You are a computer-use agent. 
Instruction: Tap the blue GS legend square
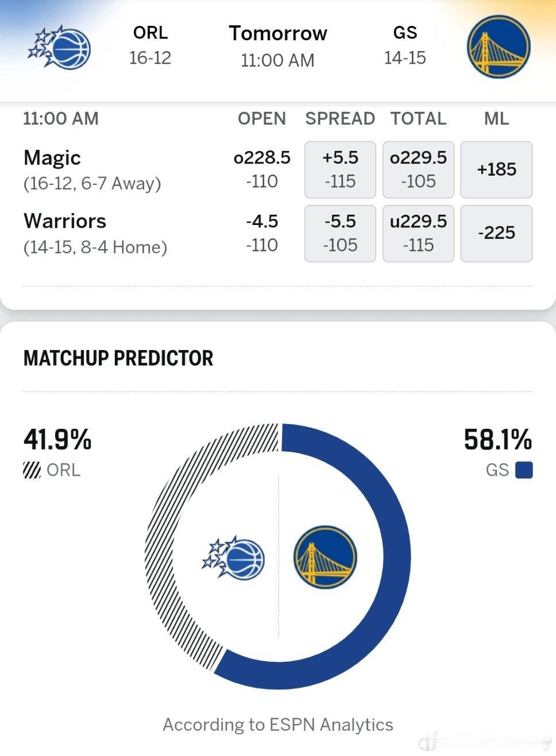(x=524, y=470)
